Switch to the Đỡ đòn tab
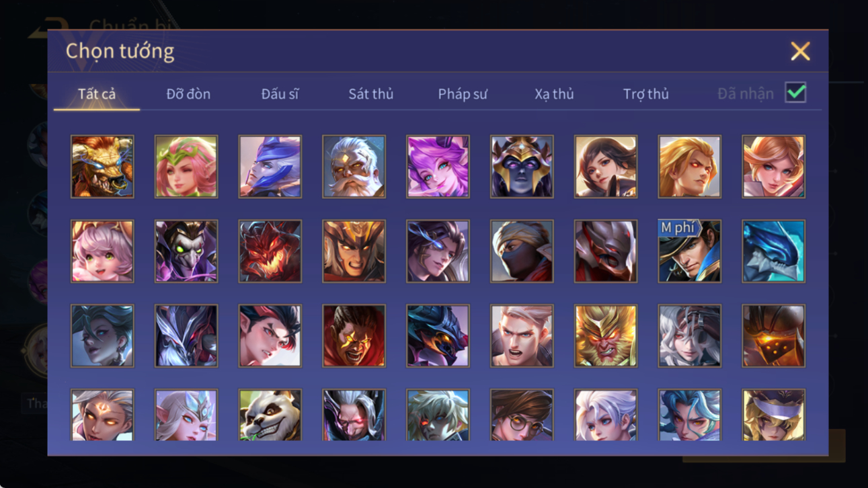 coord(188,94)
